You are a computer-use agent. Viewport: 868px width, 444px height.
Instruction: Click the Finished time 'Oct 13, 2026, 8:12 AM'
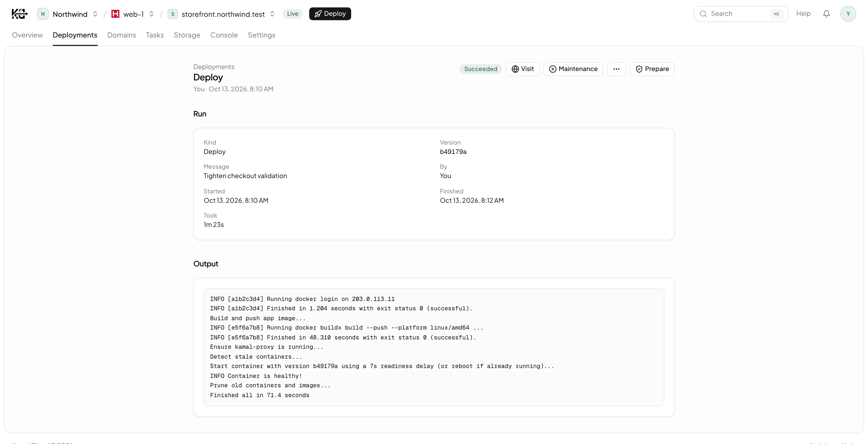[472, 201]
